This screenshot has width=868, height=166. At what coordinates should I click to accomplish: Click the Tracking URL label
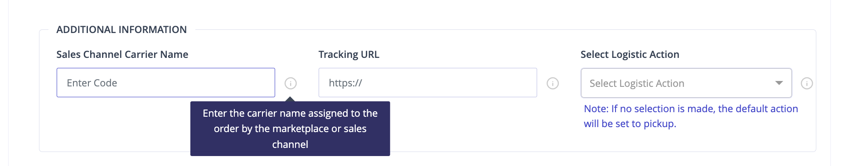tap(349, 54)
